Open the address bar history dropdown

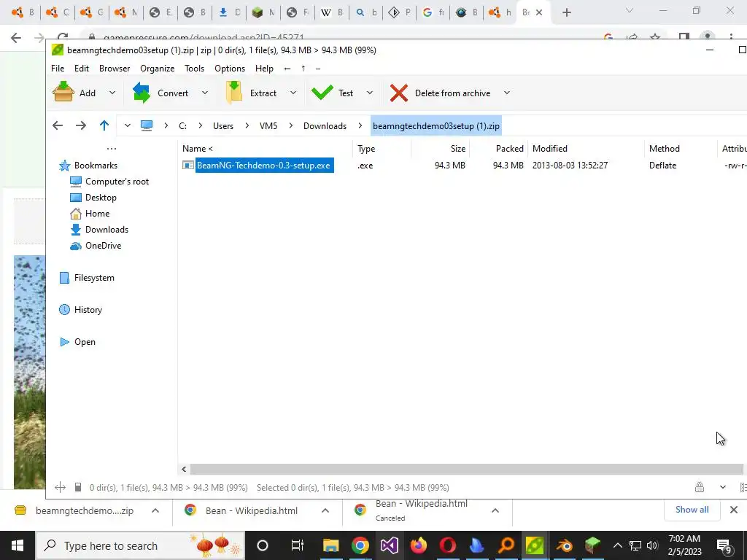click(127, 125)
